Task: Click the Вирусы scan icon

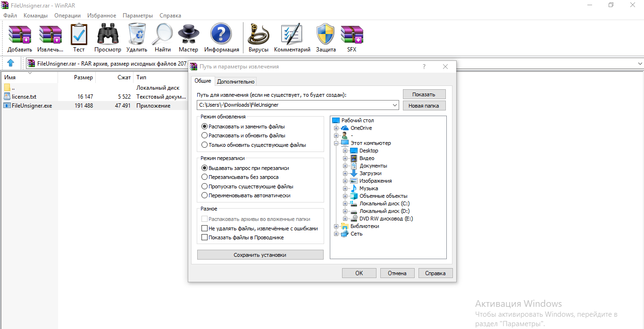Action: point(259,34)
